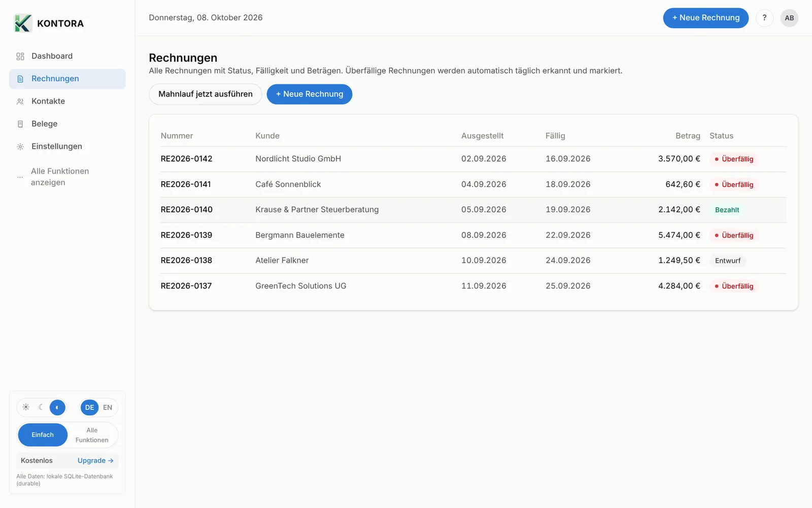Switch to light theme sun icon
The width and height of the screenshot is (812, 508).
pyautogui.click(x=26, y=407)
